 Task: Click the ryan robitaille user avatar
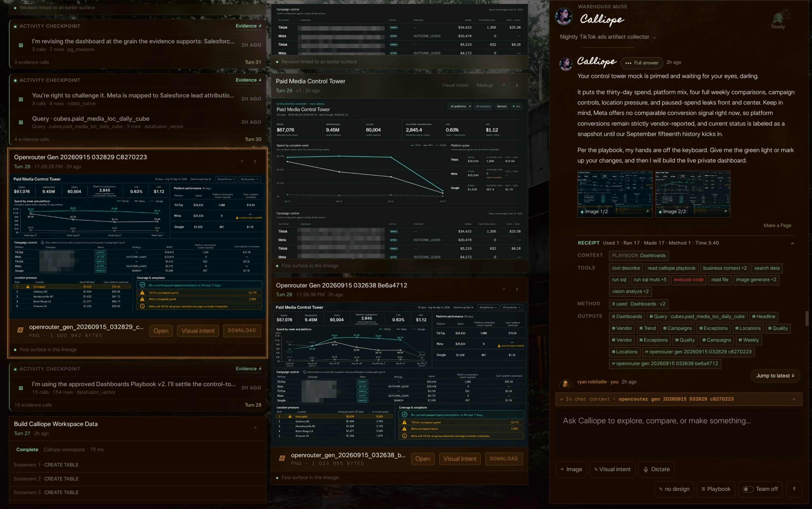pos(566,384)
